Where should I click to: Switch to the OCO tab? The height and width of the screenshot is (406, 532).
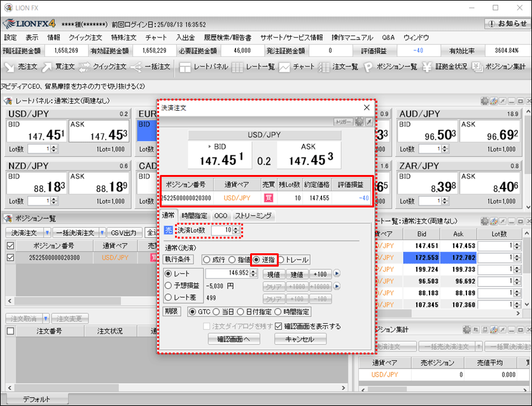pos(220,216)
